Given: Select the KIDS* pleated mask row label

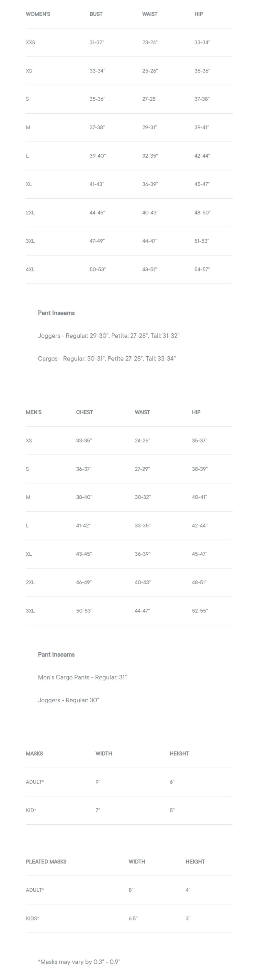Looking at the screenshot, I should [32, 919].
